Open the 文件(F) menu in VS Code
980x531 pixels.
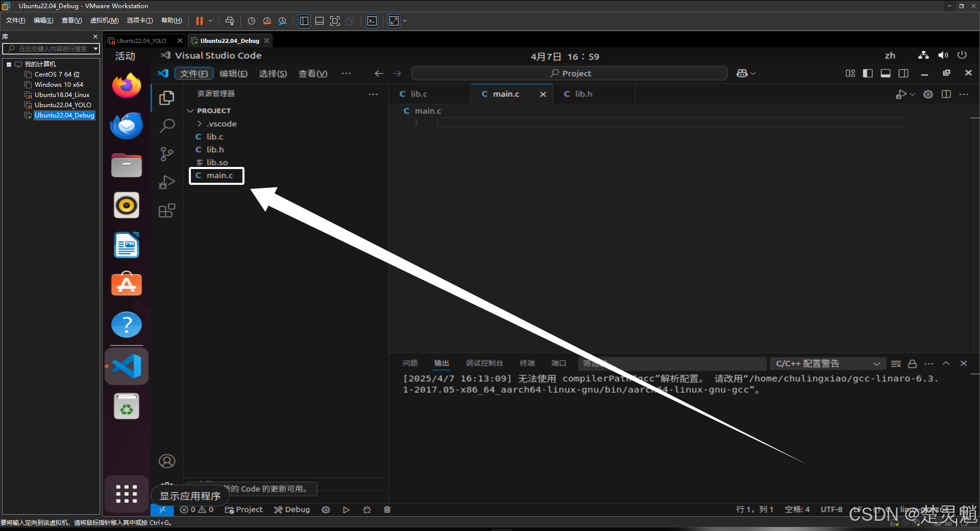[194, 74]
